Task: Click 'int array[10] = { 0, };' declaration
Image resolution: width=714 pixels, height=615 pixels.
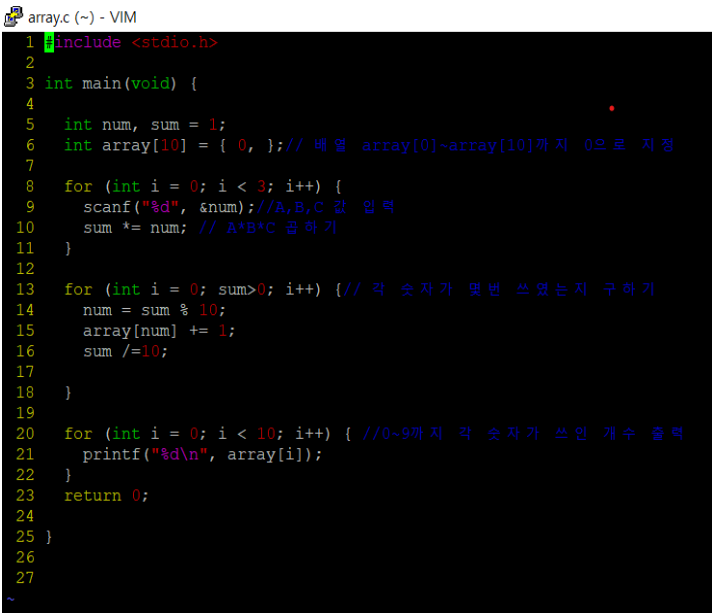Action: [x=173, y=145]
